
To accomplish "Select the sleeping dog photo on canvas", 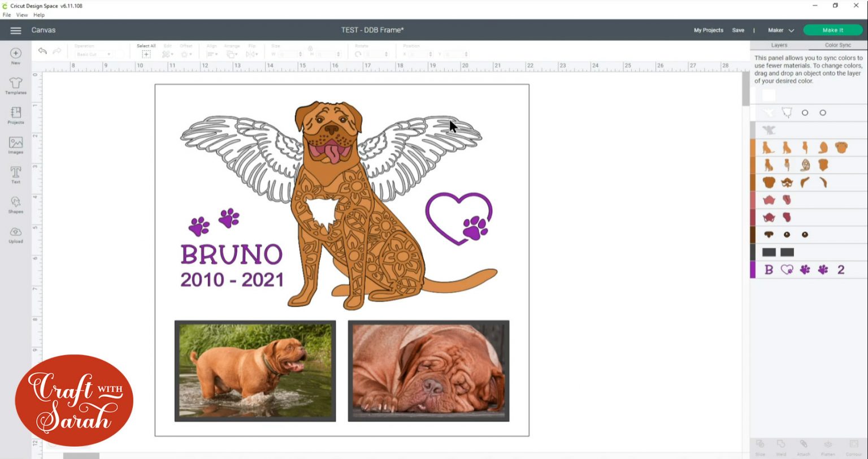I will click(x=428, y=371).
